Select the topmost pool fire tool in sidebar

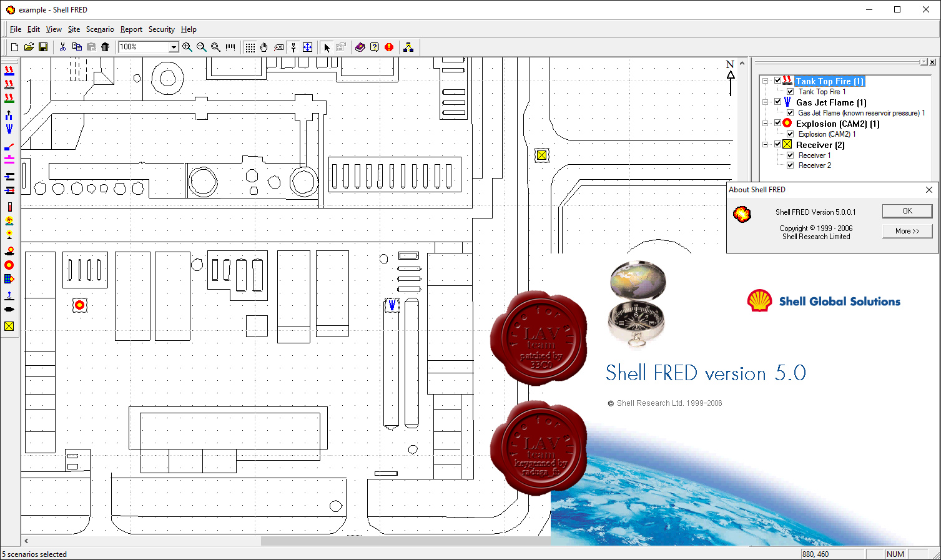coord(9,71)
